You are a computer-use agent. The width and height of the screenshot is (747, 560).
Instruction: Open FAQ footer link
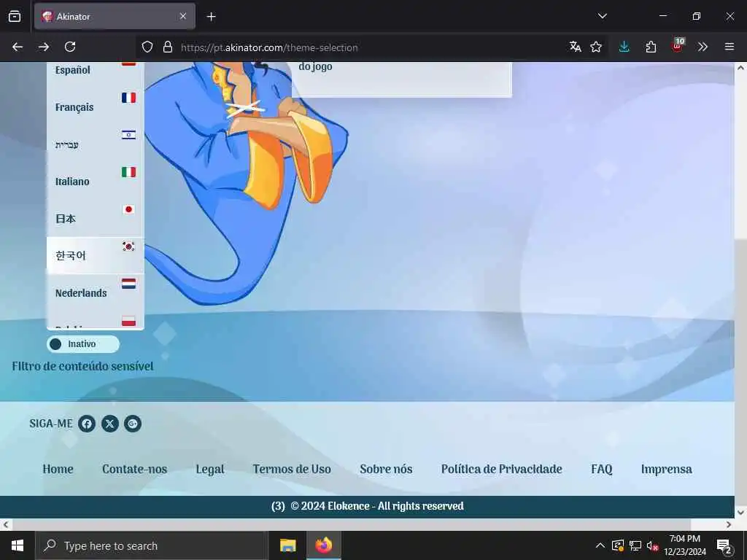(x=602, y=469)
